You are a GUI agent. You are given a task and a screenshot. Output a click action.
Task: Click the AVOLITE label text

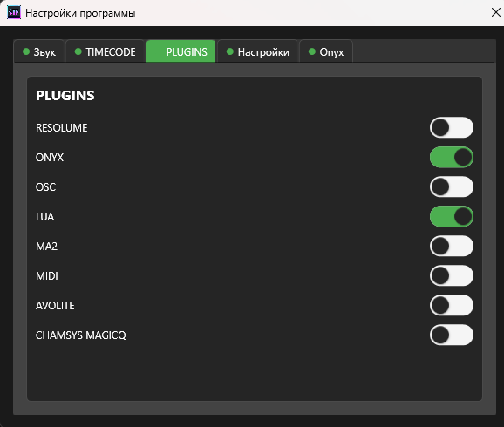coord(55,306)
